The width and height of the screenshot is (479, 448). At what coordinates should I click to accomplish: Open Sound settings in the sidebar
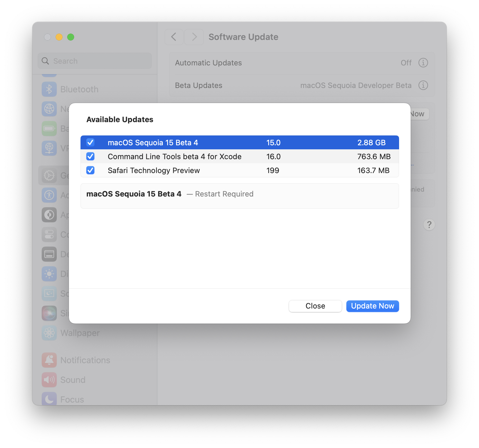[x=72, y=380]
